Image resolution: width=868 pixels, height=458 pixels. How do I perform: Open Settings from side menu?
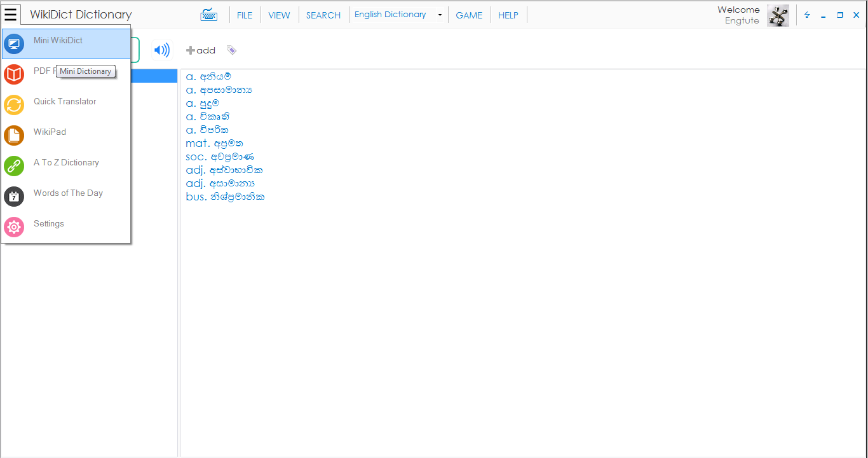pos(67,227)
